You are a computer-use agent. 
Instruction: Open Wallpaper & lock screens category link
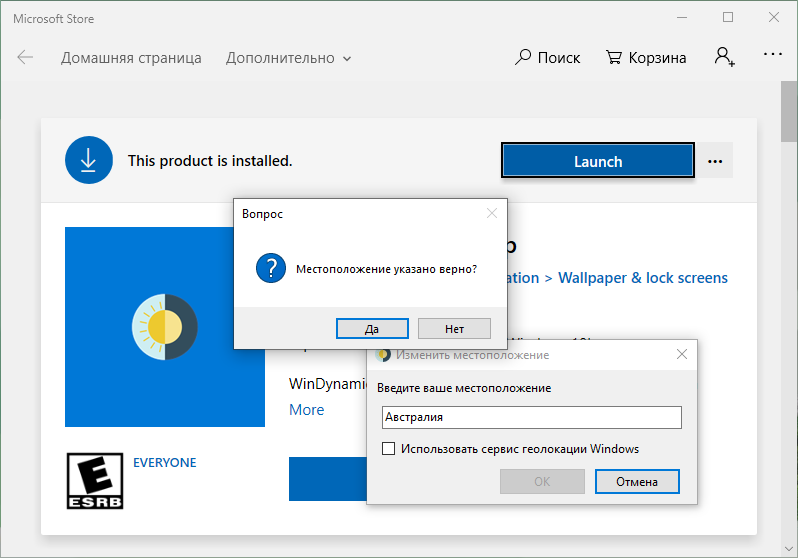[643, 278]
